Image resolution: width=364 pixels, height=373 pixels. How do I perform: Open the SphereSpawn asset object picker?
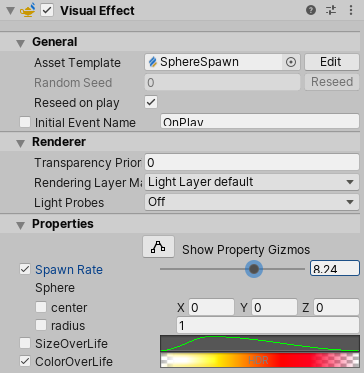[291, 62]
